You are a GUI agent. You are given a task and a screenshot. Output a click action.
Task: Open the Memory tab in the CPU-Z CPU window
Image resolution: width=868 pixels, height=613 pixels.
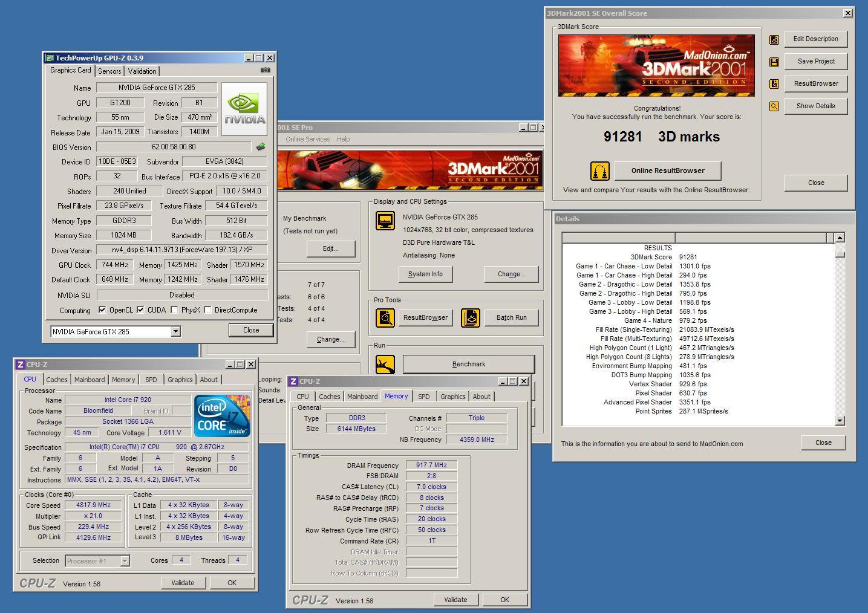123,380
